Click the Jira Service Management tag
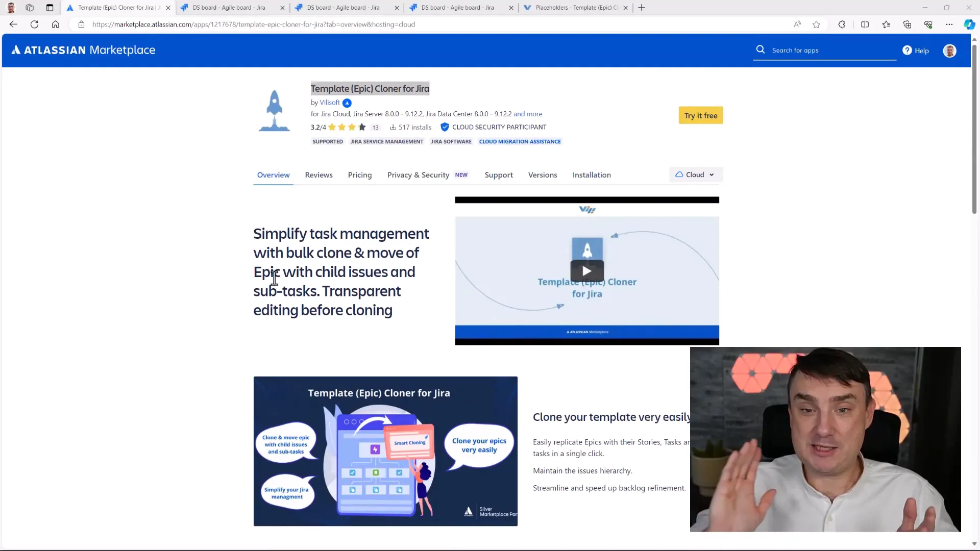The image size is (980, 551). tap(386, 141)
